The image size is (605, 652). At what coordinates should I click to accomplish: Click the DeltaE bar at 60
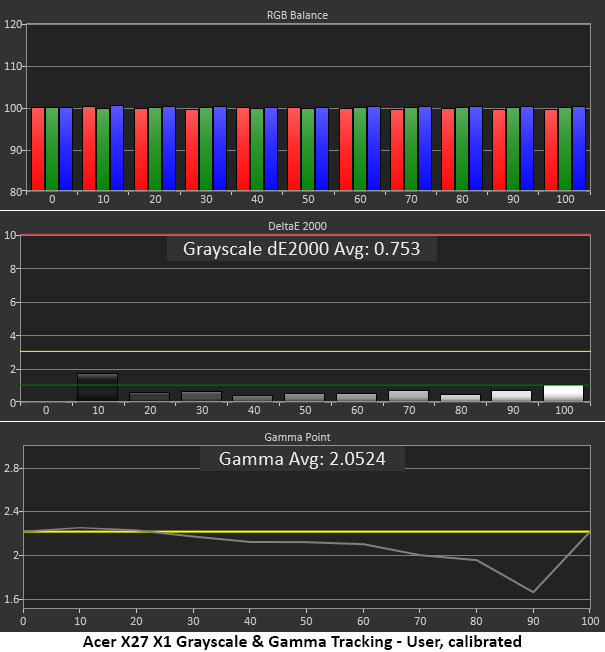click(x=356, y=397)
